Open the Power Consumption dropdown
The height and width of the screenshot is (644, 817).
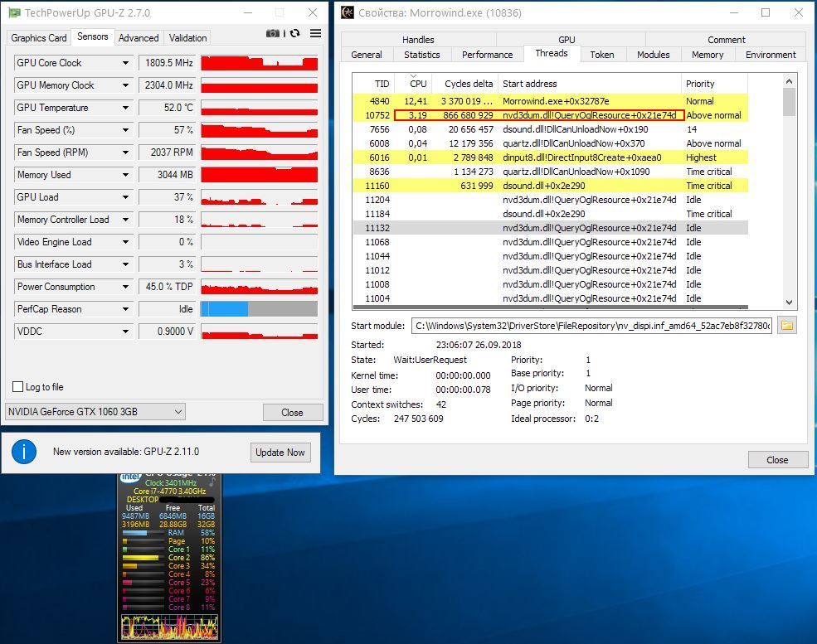coord(125,286)
